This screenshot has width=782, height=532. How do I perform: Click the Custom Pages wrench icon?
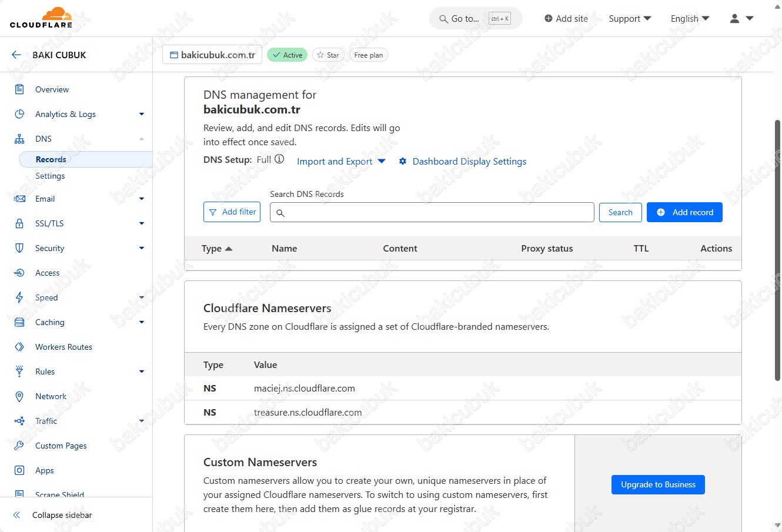(x=19, y=446)
